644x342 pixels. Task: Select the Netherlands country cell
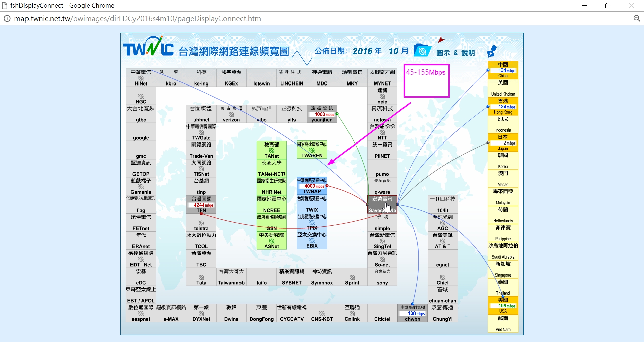(x=503, y=215)
